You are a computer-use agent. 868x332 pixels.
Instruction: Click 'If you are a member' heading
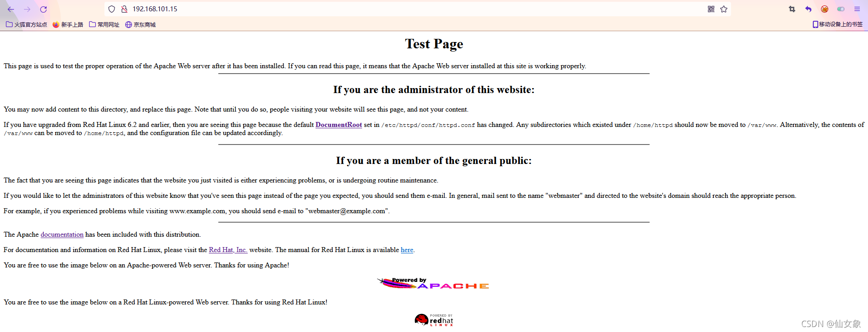tap(434, 160)
